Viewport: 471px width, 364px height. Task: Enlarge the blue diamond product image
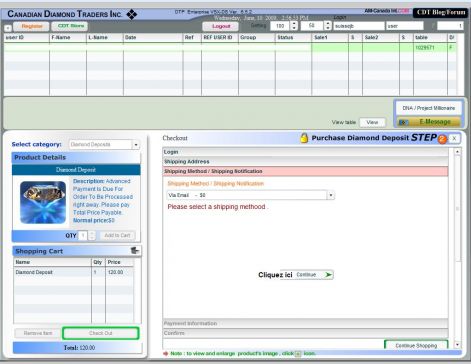(43, 202)
